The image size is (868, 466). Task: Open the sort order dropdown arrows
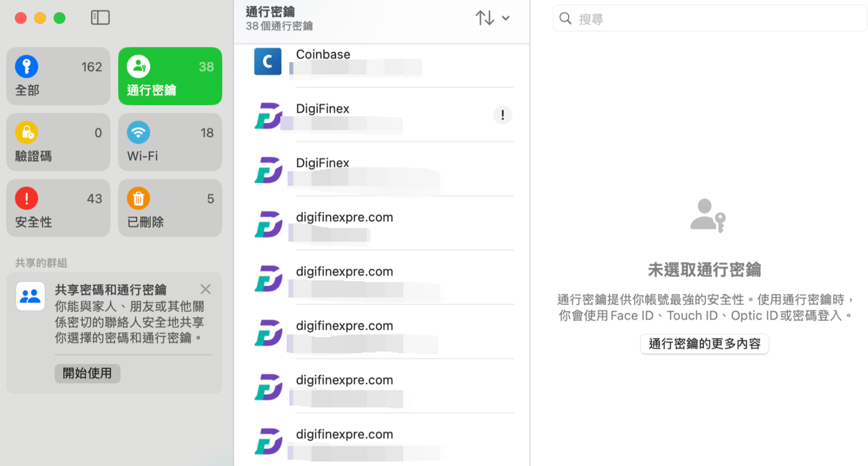(485, 18)
